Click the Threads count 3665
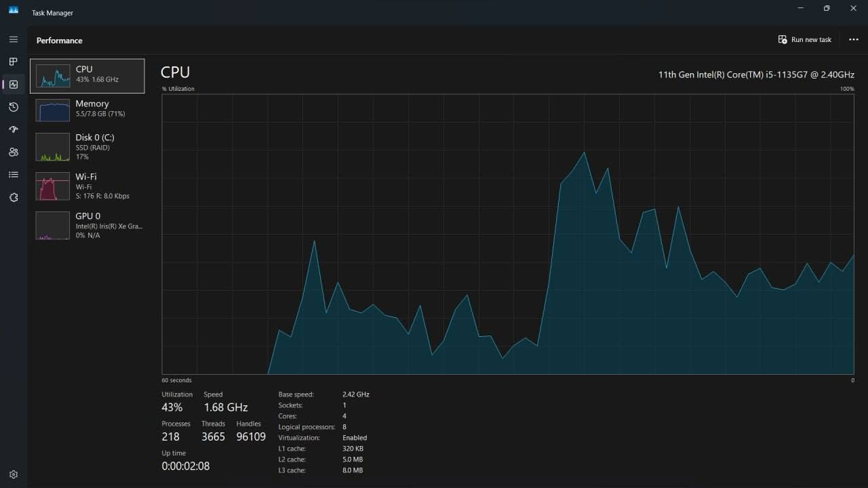The height and width of the screenshot is (488, 868). pos(213,436)
